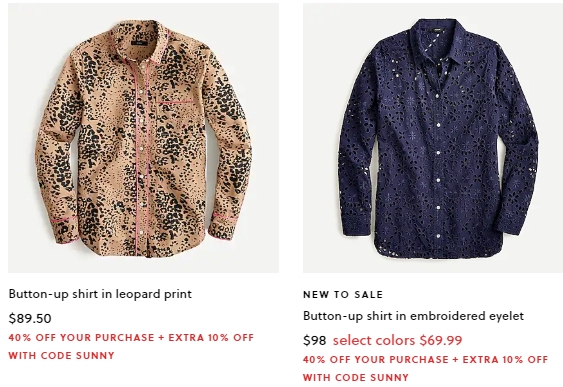Click '40% OFF YOUR PURCHASE' promo under eyelet shirt

point(376,360)
